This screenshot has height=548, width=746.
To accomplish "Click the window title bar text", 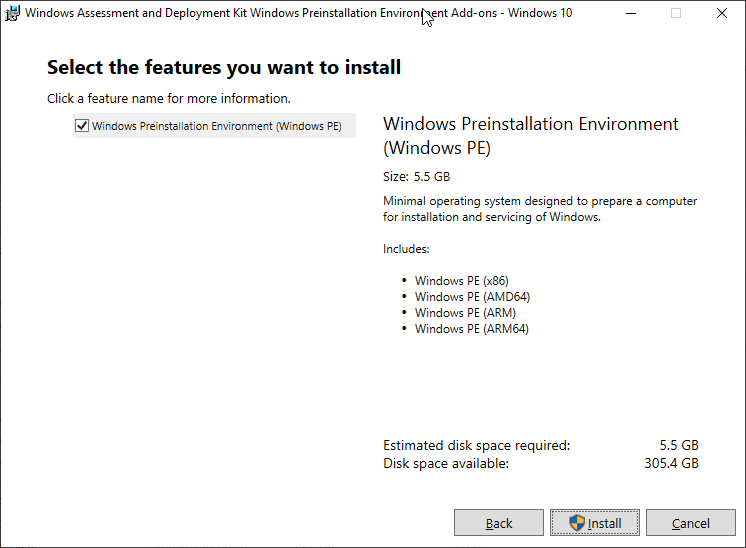I will click(290, 14).
